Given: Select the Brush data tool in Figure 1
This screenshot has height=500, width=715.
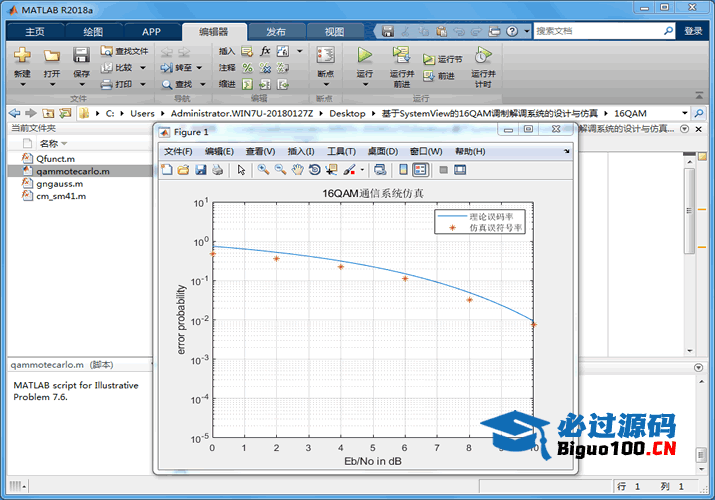Looking at the screenshot, I should click(349, 170).
